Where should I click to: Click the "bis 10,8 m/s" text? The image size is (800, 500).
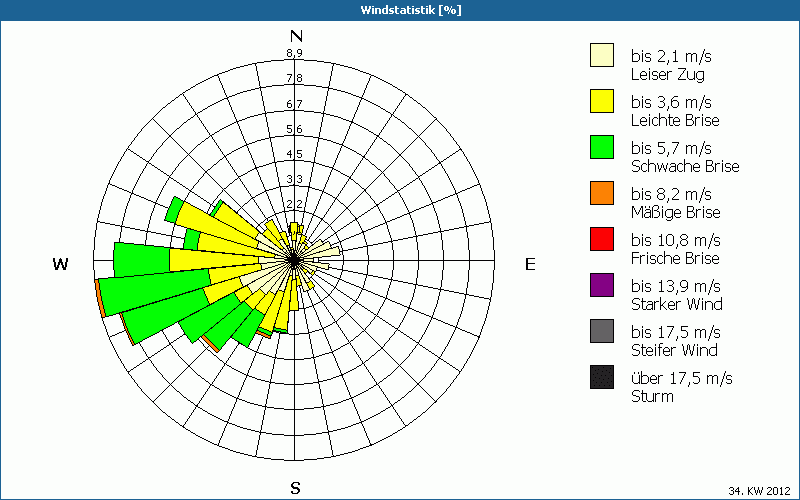coord(676,240)
